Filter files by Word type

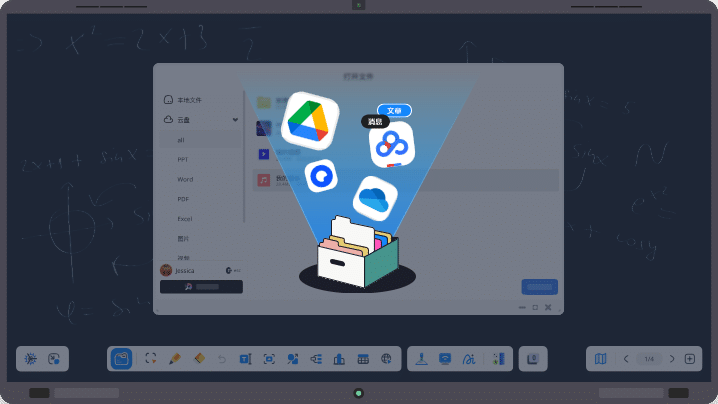coord(185,179)
